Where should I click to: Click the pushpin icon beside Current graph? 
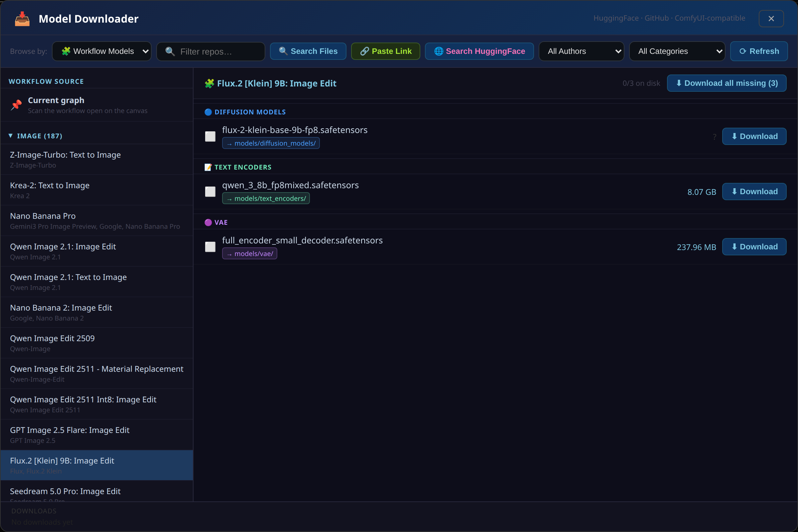(16, 105)
